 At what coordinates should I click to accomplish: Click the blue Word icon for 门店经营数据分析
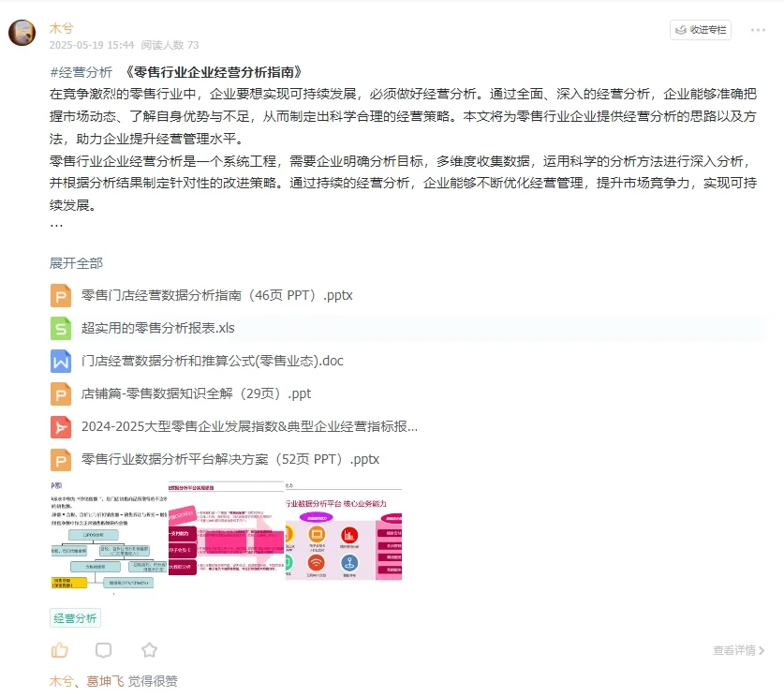61,361
